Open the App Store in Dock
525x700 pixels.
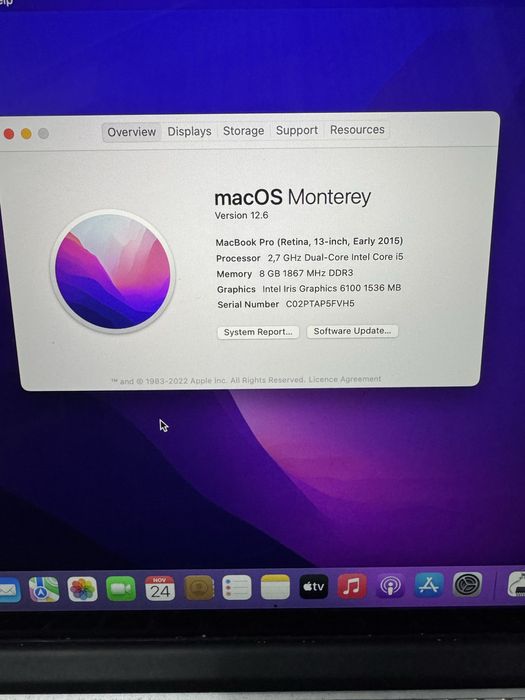429,585
